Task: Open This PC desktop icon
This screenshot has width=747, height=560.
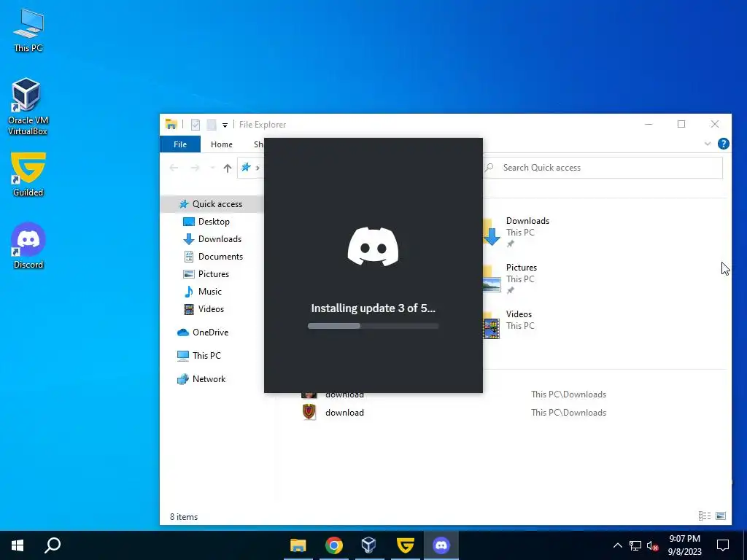Action: (x=28, y=31)
